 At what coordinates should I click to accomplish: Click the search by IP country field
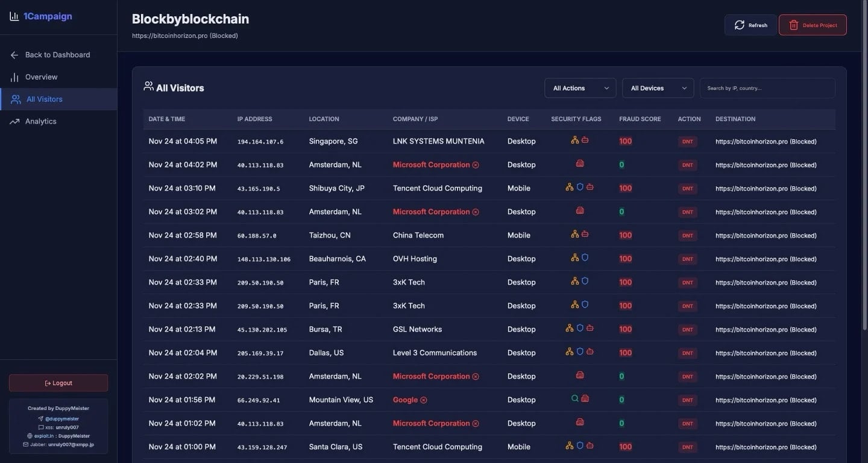tap(767, 87)
